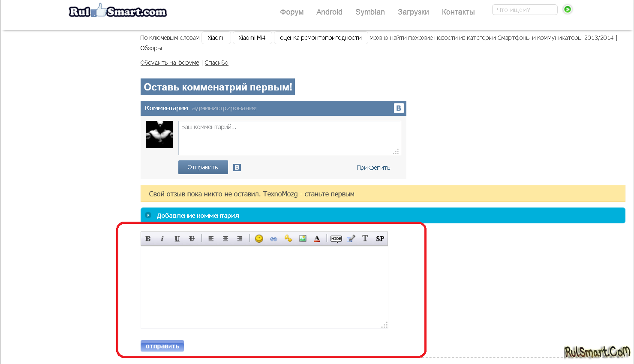Screen dimensions: 634x364
Task: Open the text color picker
Action: [x=317, y=239]
